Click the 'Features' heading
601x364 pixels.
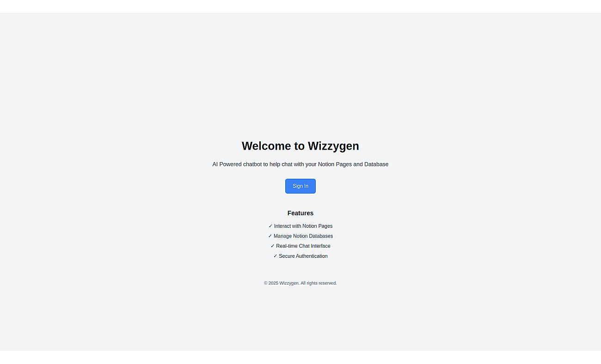tap(300, 213)
